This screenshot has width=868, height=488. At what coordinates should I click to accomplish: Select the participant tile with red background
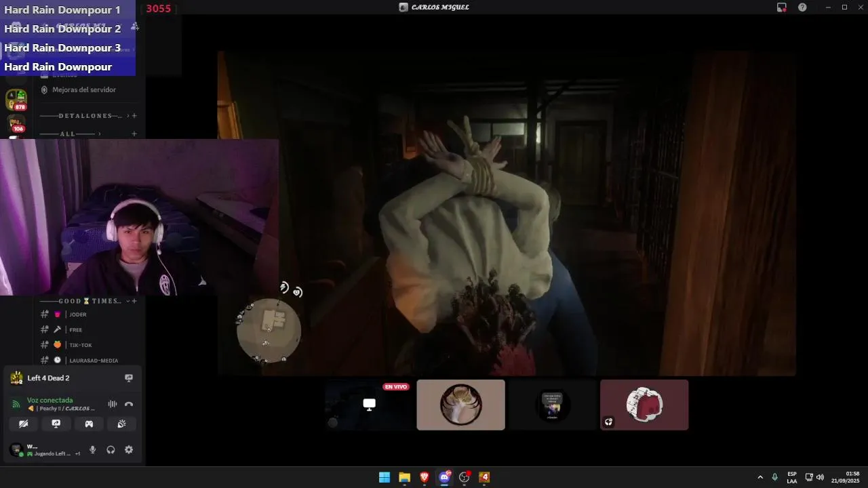tap(644, 405)
